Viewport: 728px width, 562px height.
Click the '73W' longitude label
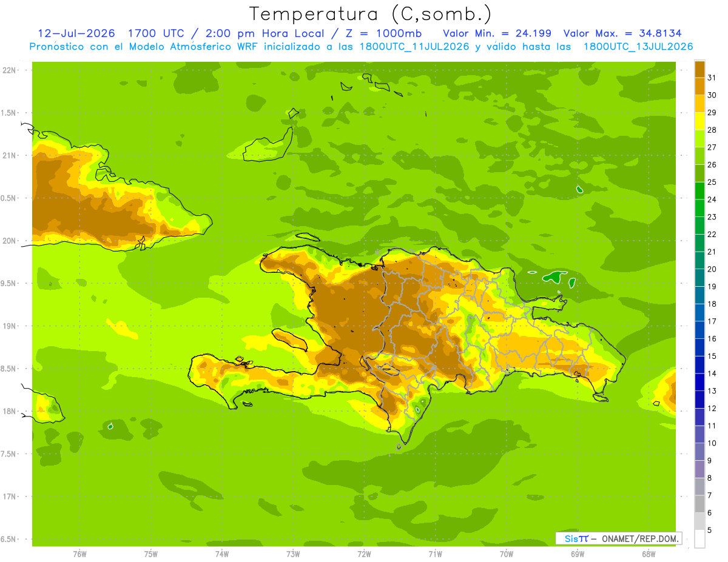293,554
